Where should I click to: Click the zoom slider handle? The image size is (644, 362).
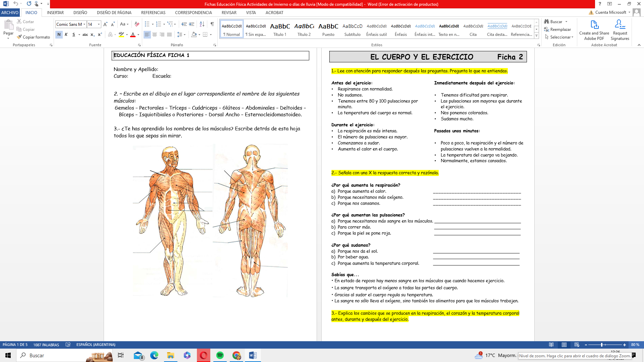click(602, 345)
